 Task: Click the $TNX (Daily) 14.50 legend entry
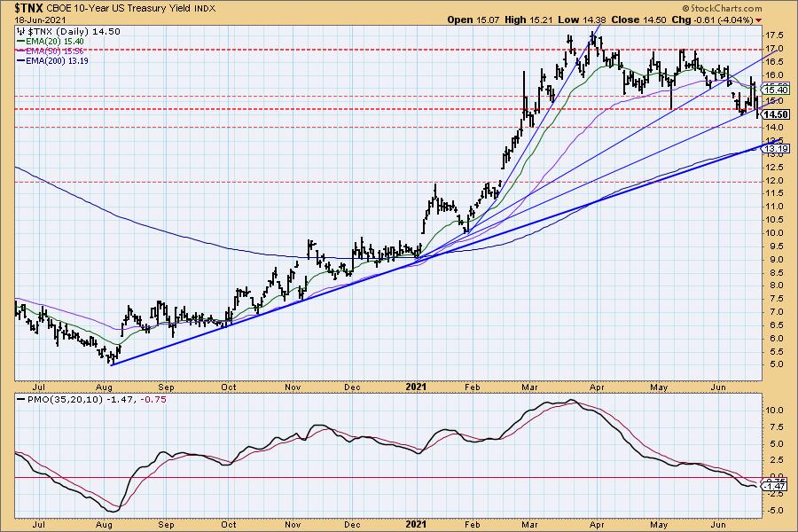coord(74,32)
